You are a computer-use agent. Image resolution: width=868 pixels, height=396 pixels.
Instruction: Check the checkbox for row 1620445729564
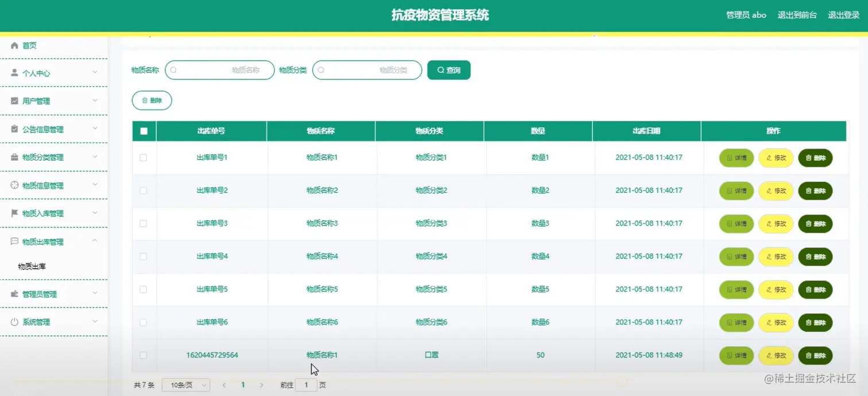pos(144,355)
